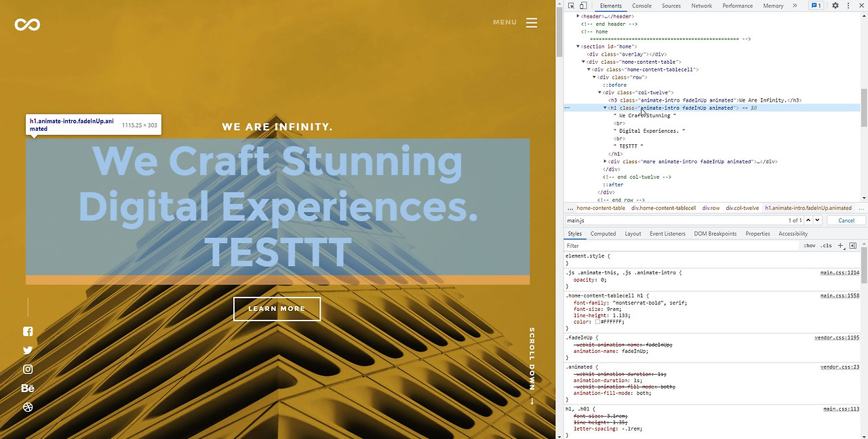
Task: Switch to the Console tab
Action: [642, 5]
